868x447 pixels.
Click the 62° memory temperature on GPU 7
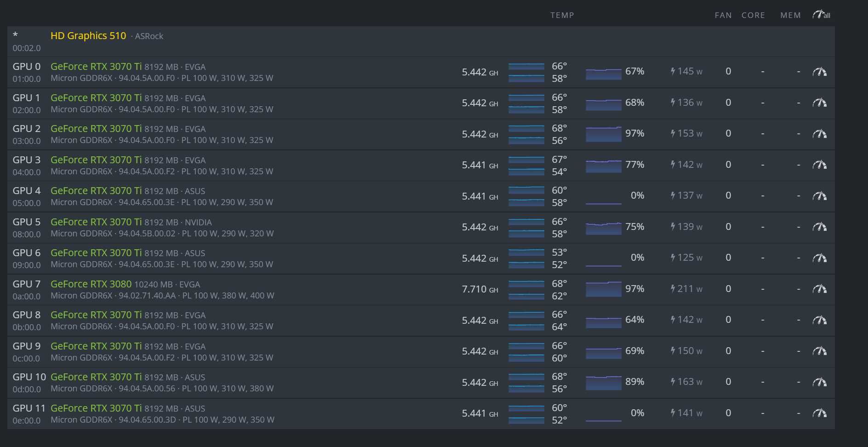[x=560, y=296]
